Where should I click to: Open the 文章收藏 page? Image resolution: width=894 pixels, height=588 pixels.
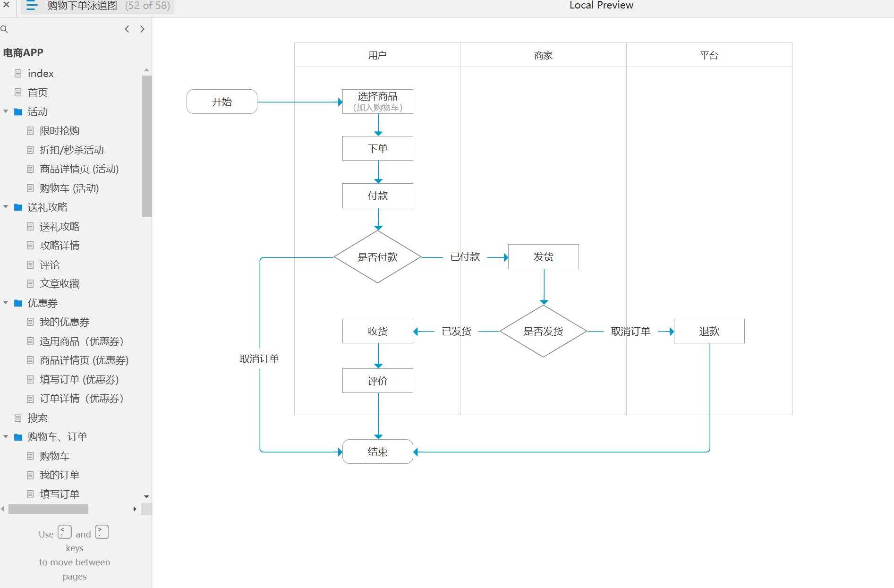click(60, 283)
